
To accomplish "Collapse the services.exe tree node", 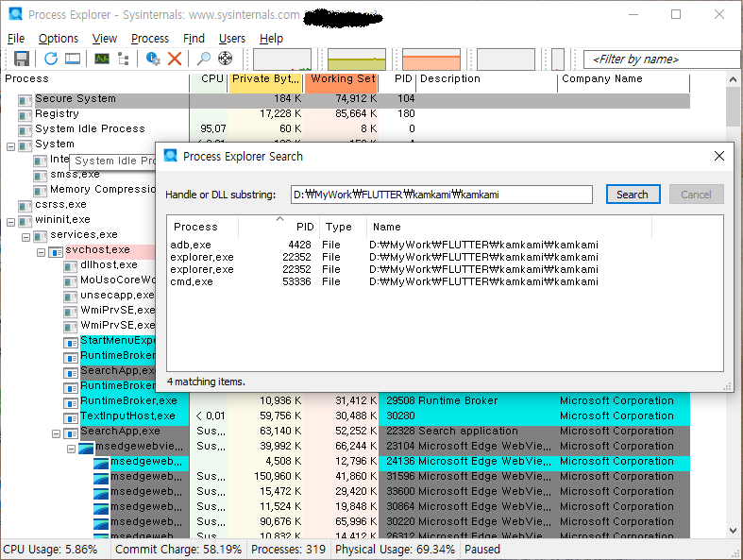I will coord(25,238).
